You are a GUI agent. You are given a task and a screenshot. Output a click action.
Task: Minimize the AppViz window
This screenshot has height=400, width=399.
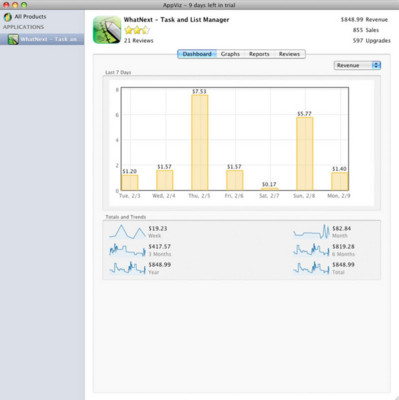15,5
